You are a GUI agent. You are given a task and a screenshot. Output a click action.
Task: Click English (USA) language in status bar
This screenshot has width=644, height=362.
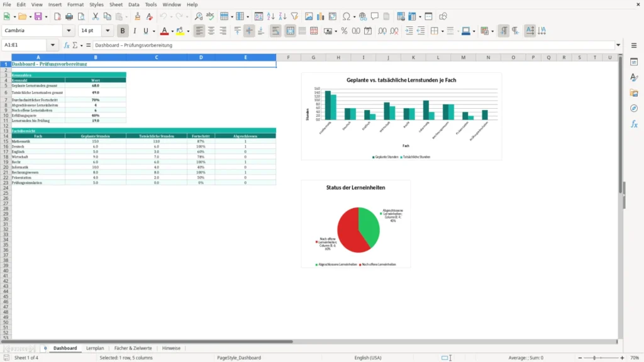click(368, 358)
